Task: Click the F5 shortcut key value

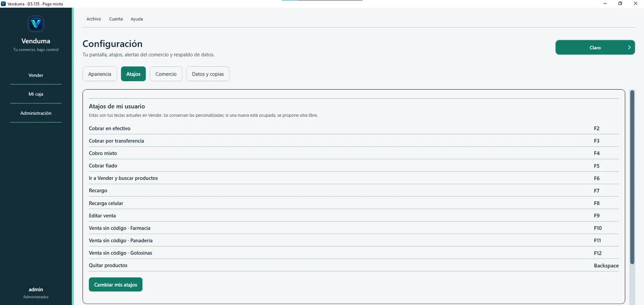Action: click(x=597, y=166)
